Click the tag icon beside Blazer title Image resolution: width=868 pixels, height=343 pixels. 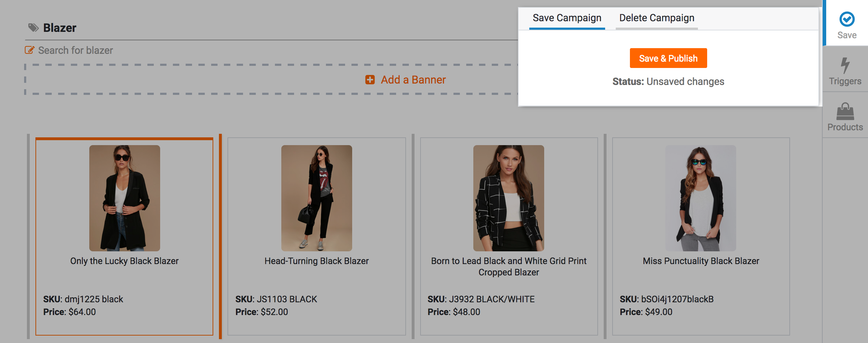coord(33,28)
